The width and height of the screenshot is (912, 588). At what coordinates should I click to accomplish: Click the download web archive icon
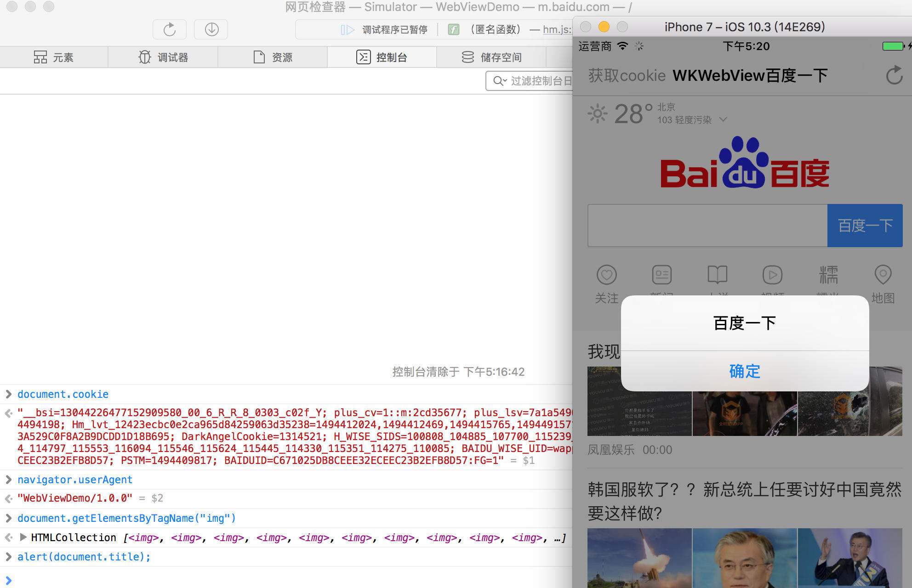211,29
